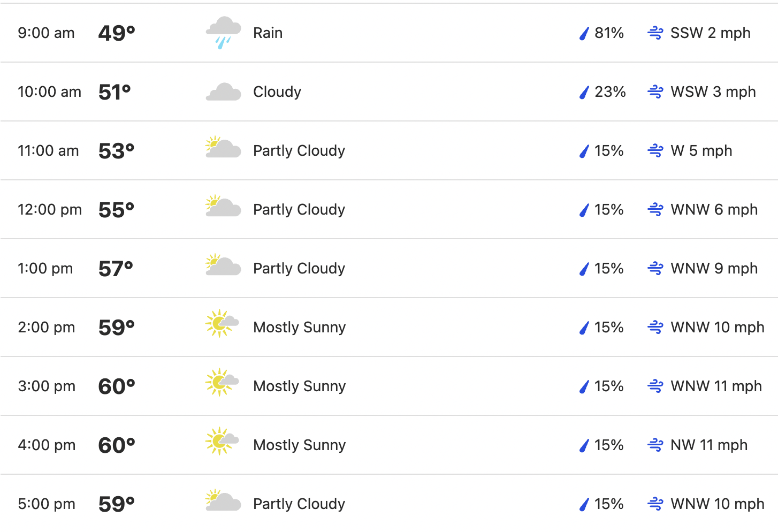Click the mostly sunny icon at 2:00 pm
This screenshot has height=532, width=778.
[x=222, y=323]
